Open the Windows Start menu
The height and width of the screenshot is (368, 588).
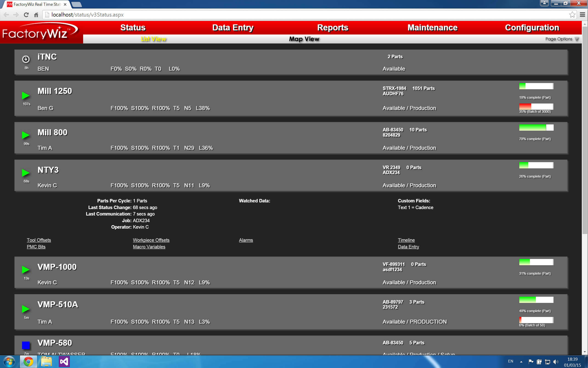point(9,362)
